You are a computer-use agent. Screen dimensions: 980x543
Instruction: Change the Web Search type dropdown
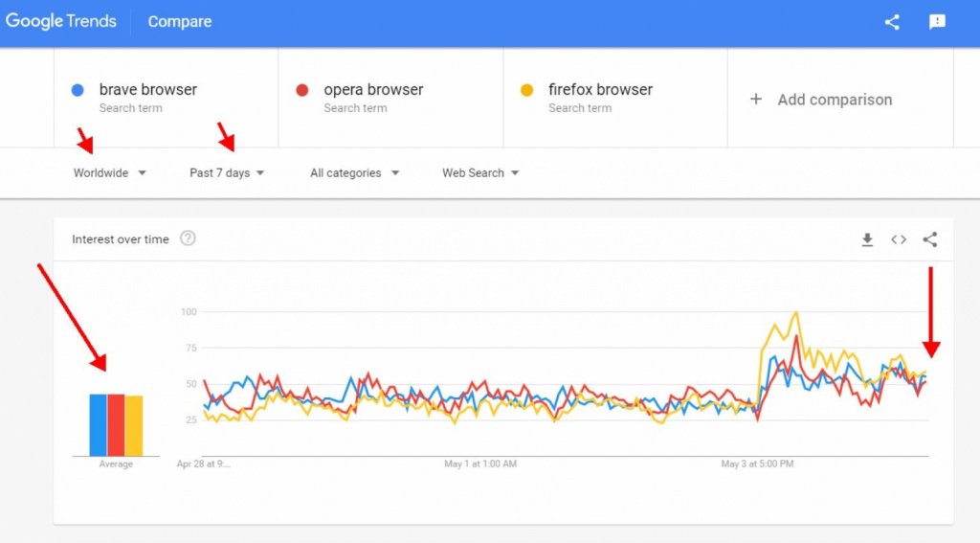[480, 173]
